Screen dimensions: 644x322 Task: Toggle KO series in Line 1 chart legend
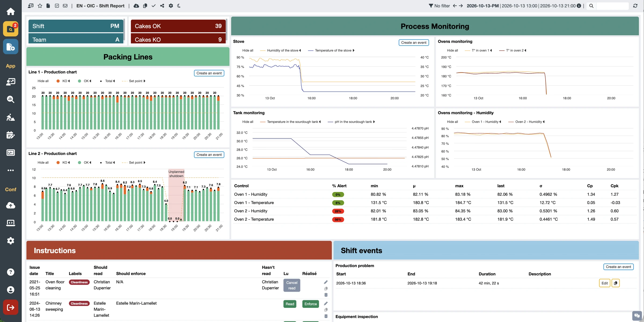pyautogui.click(x=63, y=81)
